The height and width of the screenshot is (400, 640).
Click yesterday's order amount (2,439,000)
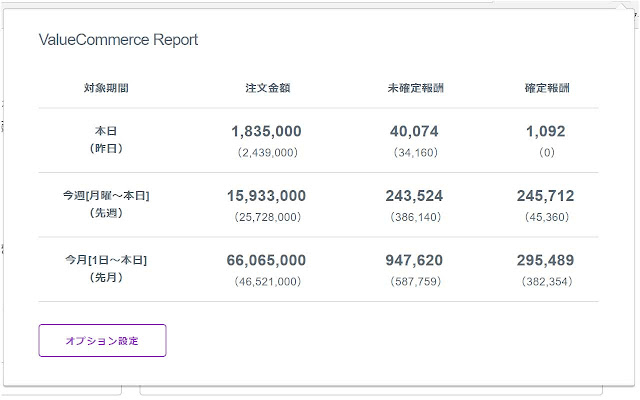[x=268, y=153]
